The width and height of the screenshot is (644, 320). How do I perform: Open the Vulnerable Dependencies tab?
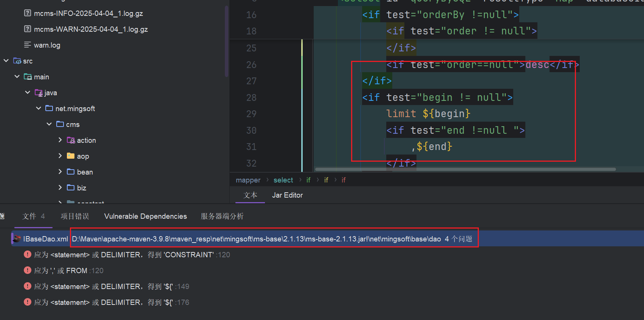tap(146, 216)
